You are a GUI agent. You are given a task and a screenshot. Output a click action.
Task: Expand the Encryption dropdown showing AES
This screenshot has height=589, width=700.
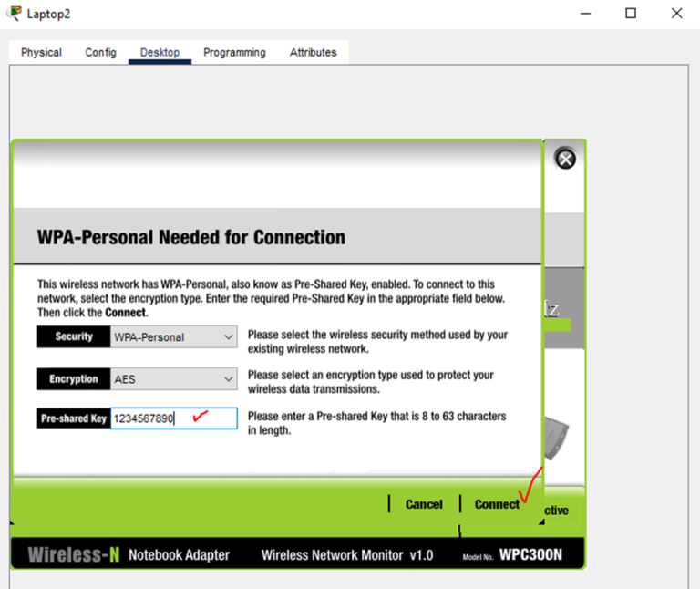[x=174, y=379]
